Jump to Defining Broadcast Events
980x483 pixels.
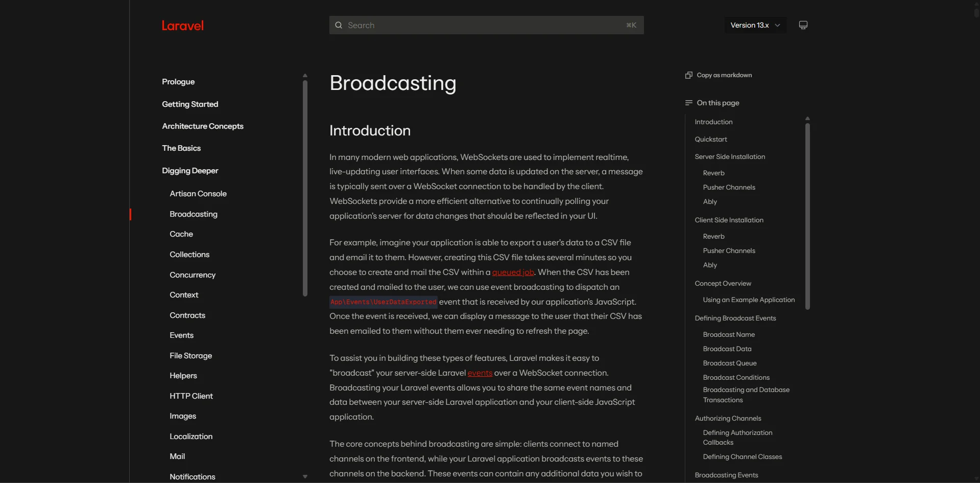tap(735, 318)
